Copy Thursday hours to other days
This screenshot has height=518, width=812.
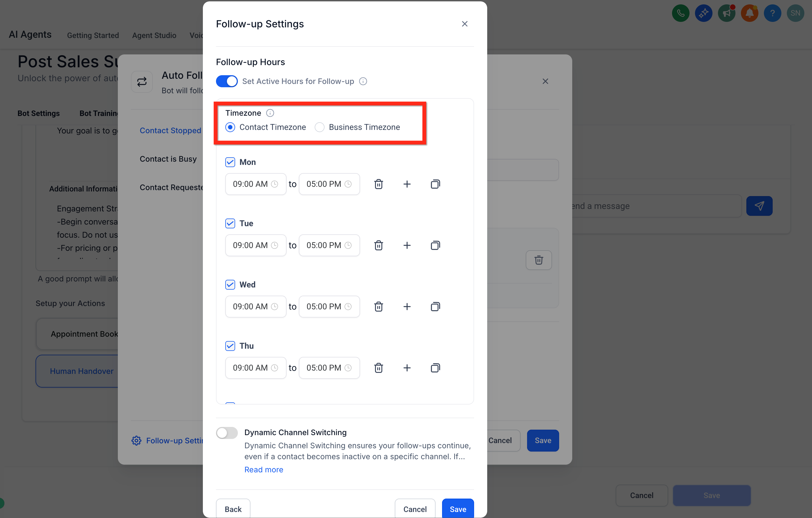(435, 368)
